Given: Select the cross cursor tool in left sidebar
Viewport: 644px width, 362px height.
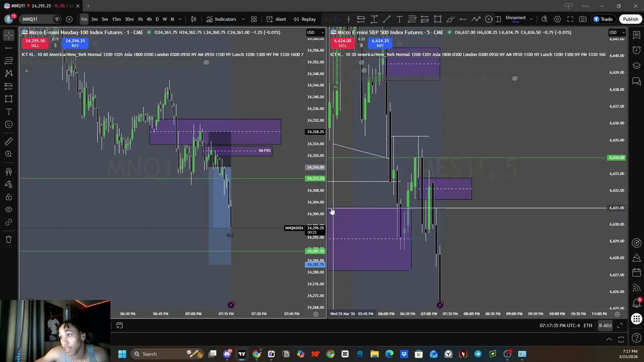Looking at the screenshot, I should (x=9, y=35).
